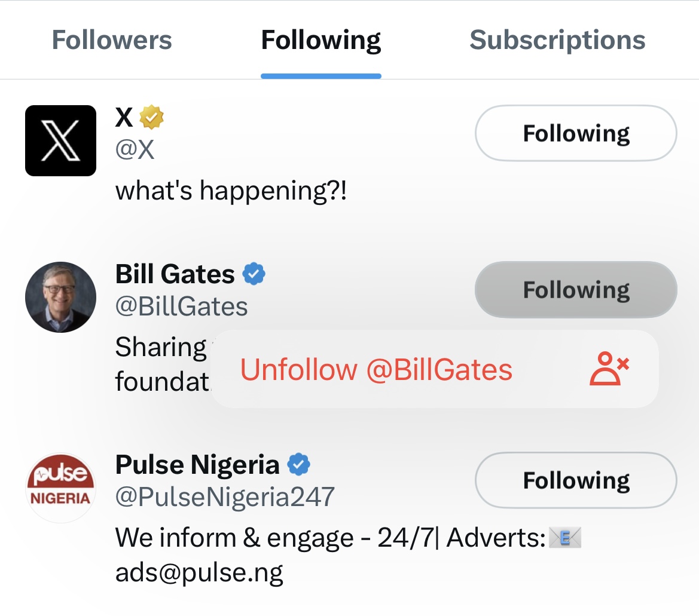This screenshot has height=616, width=699.
Task: Click the red unfollow person icon
Action: [609, 369]
